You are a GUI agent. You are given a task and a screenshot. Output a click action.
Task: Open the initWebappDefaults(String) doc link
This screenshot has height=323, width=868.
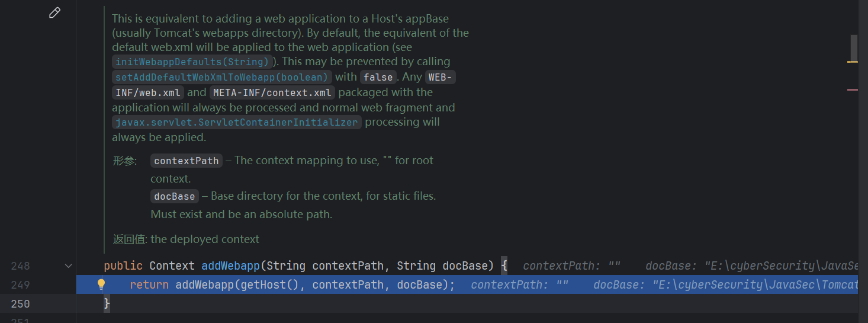click(192, 62)
